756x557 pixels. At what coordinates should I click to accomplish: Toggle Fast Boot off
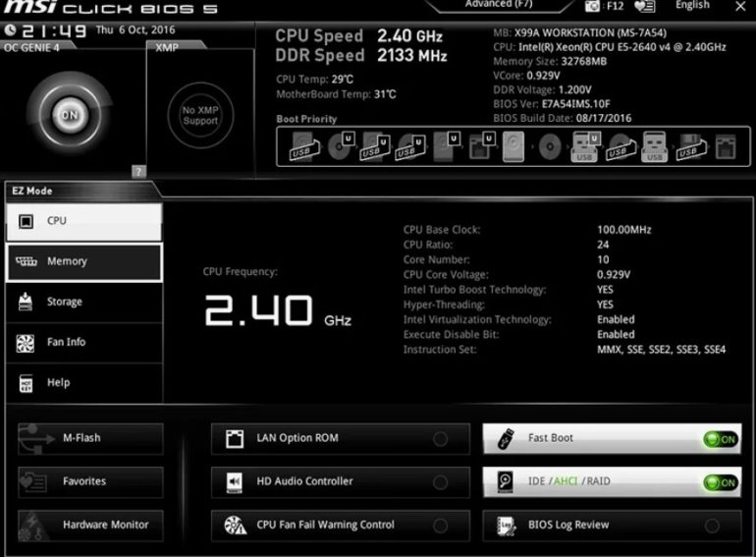721,439
